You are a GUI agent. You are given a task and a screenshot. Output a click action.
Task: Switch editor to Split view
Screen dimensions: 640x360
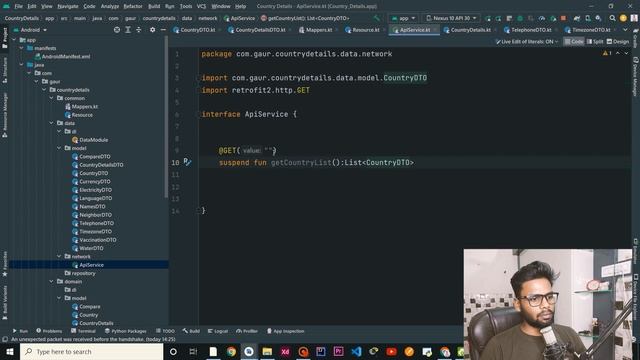(x=595, y=42)
